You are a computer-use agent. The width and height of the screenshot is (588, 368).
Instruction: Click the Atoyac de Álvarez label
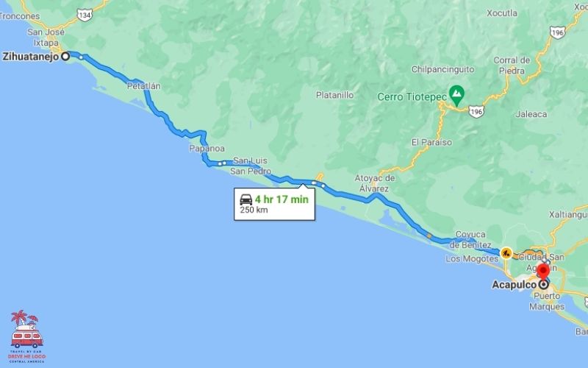375,183
